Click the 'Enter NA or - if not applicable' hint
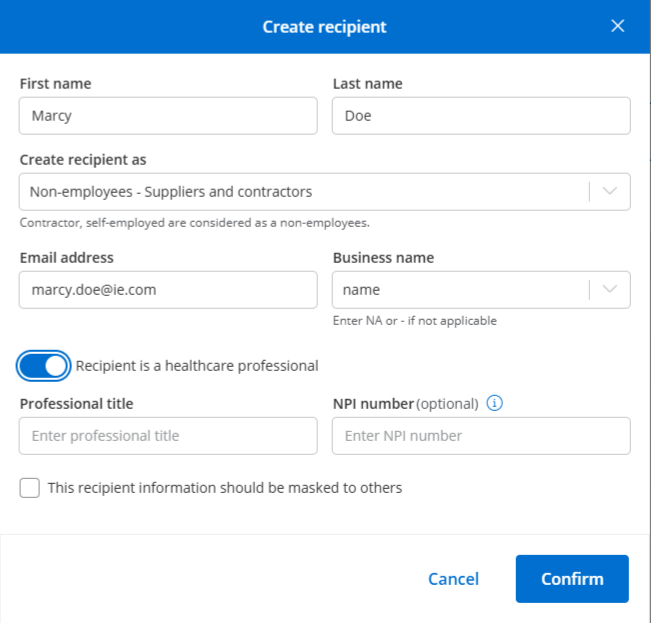This screenshot has height=623, width=651. pyautogui.click(x=415, y=321)
